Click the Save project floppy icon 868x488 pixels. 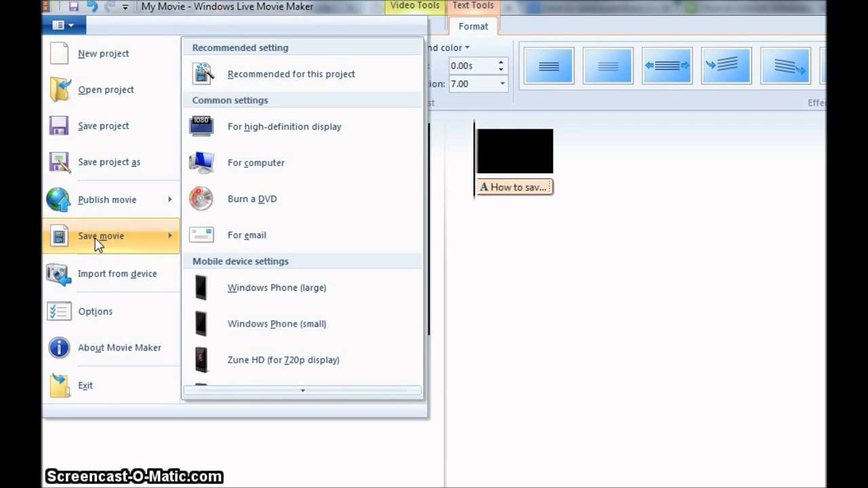[x=59, y=126]
